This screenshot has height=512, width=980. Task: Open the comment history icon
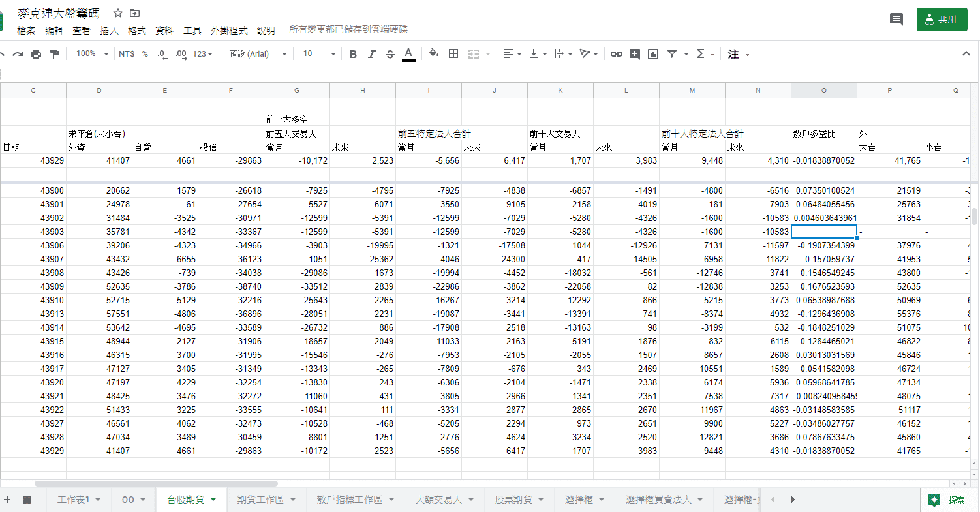coord(896,20)
